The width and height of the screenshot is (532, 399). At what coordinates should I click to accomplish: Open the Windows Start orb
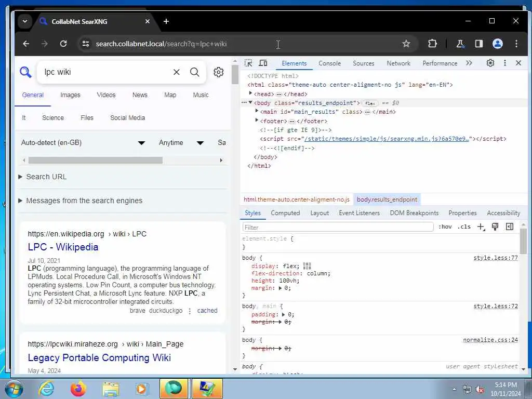(14, 389)
